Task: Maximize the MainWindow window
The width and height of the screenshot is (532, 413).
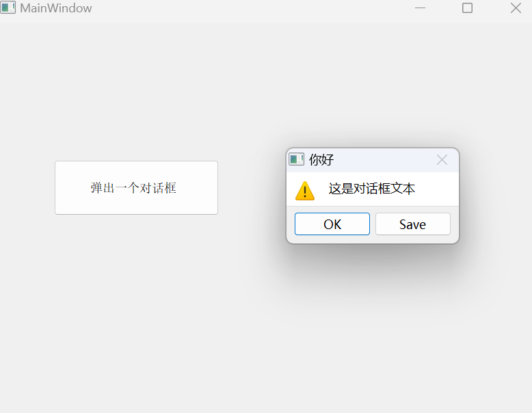Action: click(467, 8)
